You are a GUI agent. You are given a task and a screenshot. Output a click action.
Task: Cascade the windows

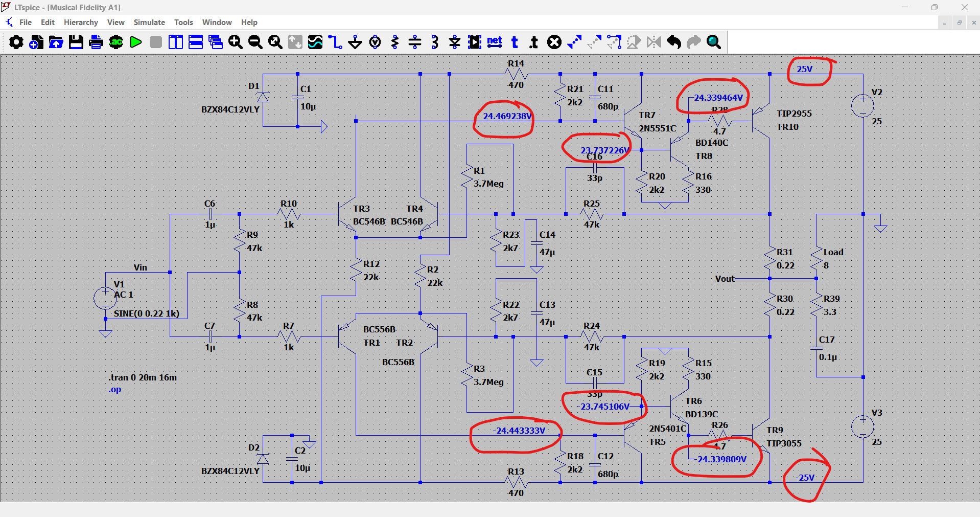coord(216,42)
